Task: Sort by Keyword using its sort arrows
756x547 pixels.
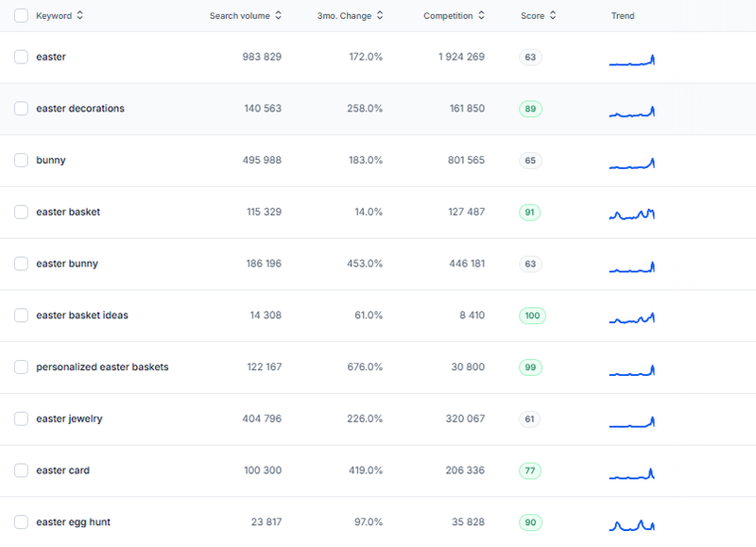Action: 80,15
